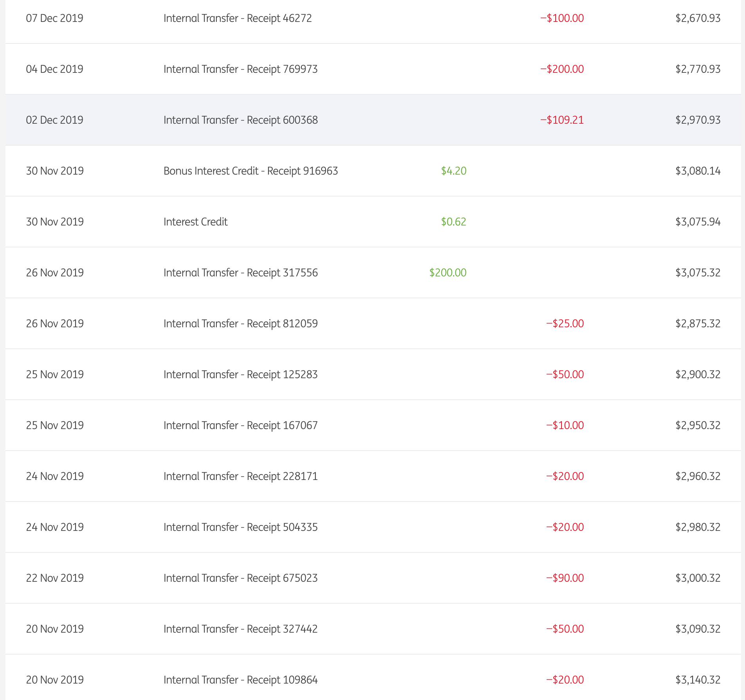This screenshot has height=700, width=745.
Task: Select the Interest Credit transaction description
Action: 195,222
